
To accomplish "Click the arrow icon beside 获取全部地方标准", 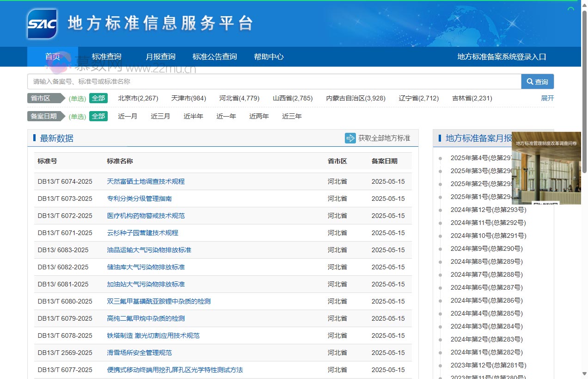I will coord(350,138).
